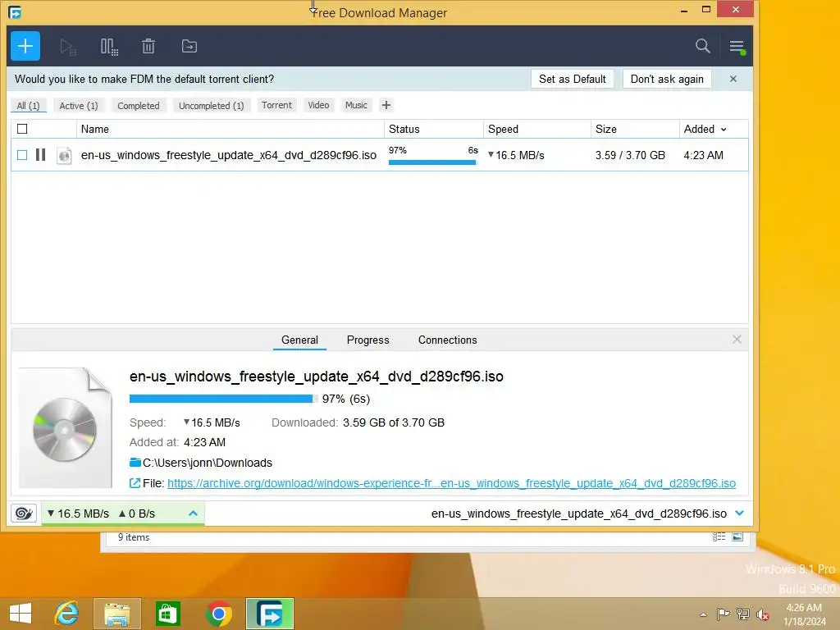The width and height of the screenshot is (840, 630).
Task: Select the iso filename in the download list
Action: point(229,155)
